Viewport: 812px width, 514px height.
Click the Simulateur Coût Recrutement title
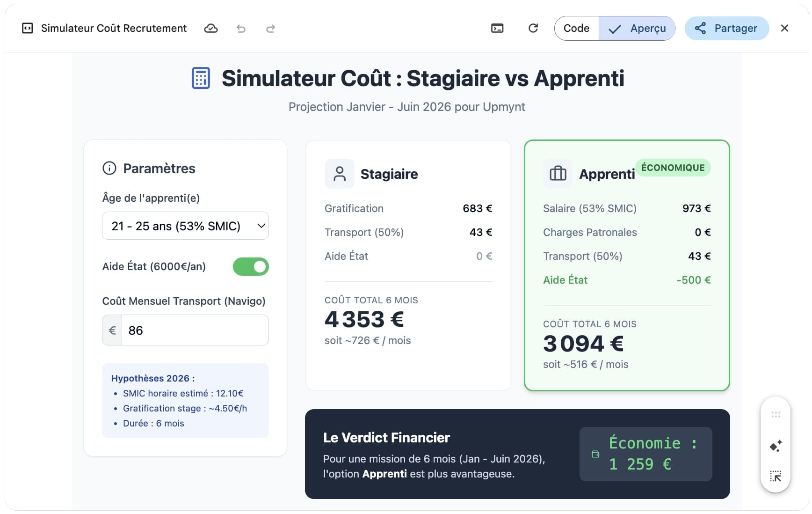coord(114,28)
